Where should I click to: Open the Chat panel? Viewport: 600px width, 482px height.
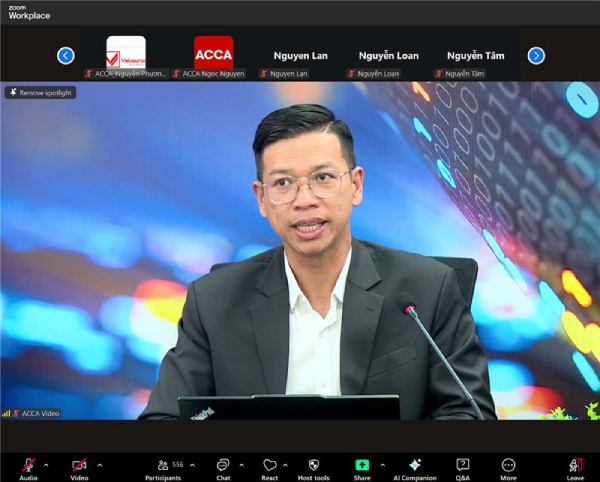(223, 466)
